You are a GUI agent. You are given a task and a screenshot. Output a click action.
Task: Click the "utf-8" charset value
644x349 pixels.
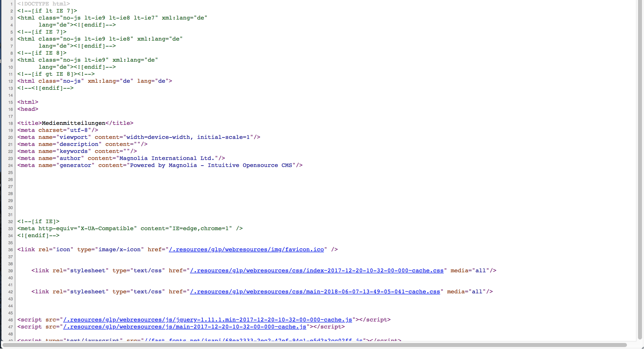79,130
